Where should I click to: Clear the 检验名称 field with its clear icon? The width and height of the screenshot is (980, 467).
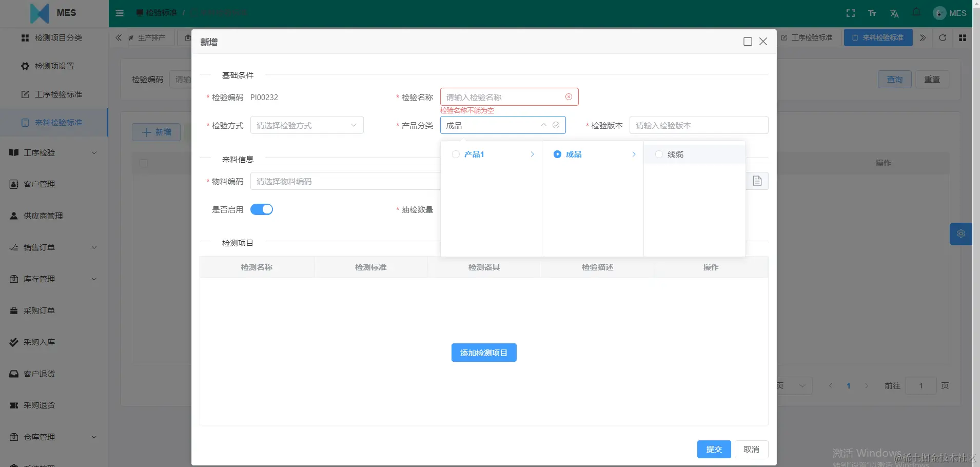tap(569, 97)
